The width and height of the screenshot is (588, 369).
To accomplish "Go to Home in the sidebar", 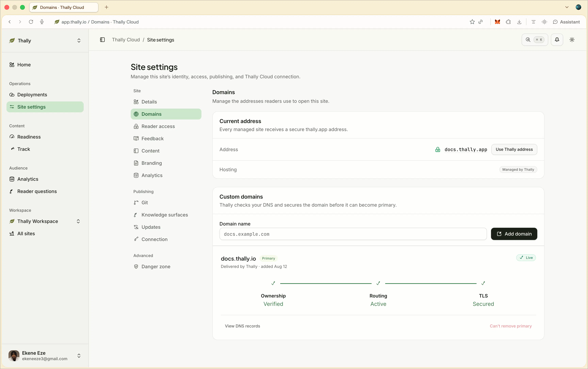I will tap(45, 65).
